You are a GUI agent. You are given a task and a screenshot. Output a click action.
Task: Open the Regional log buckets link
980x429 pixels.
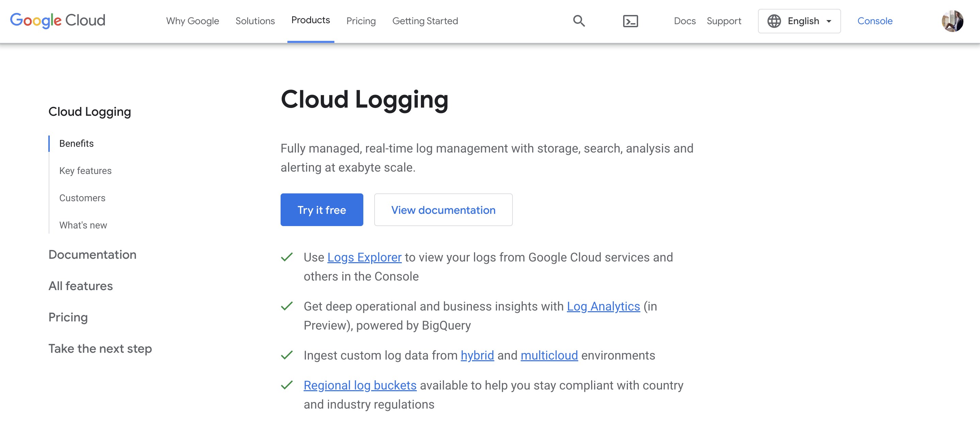point(360,385)
